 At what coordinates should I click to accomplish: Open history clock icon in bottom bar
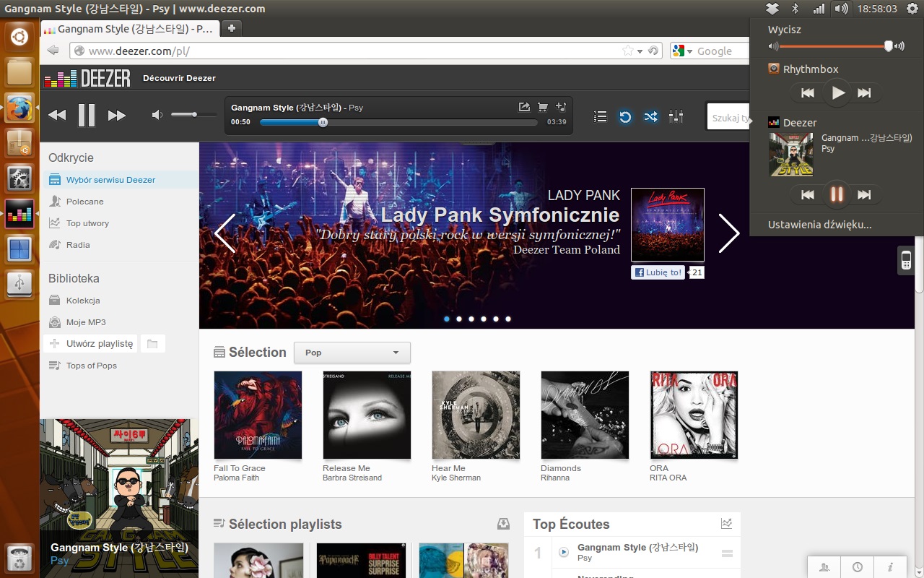pos(858,567)
